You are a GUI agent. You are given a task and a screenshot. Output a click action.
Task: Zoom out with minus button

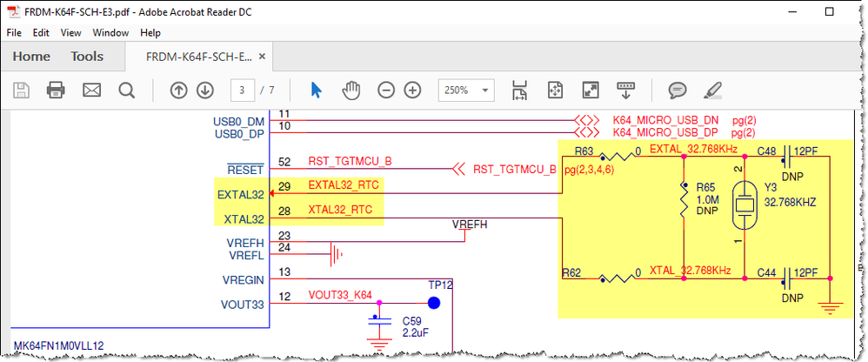click(x=386, y=90)
